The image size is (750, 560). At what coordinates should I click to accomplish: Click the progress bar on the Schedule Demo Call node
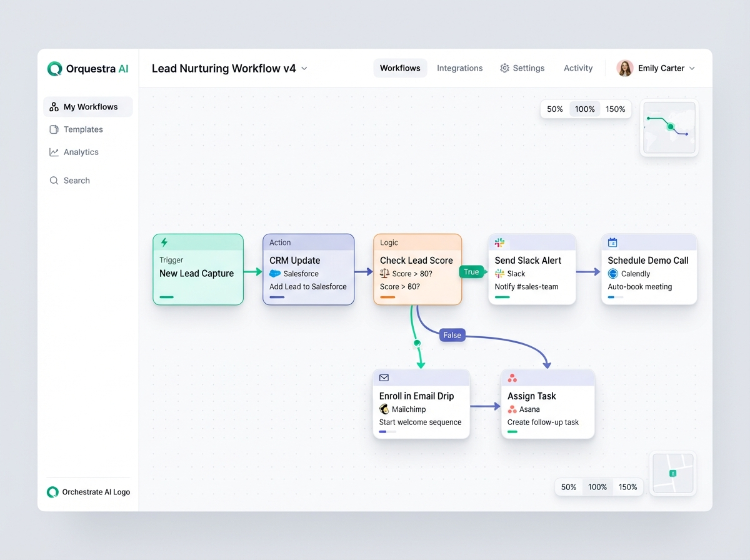(x=615, y=297)
